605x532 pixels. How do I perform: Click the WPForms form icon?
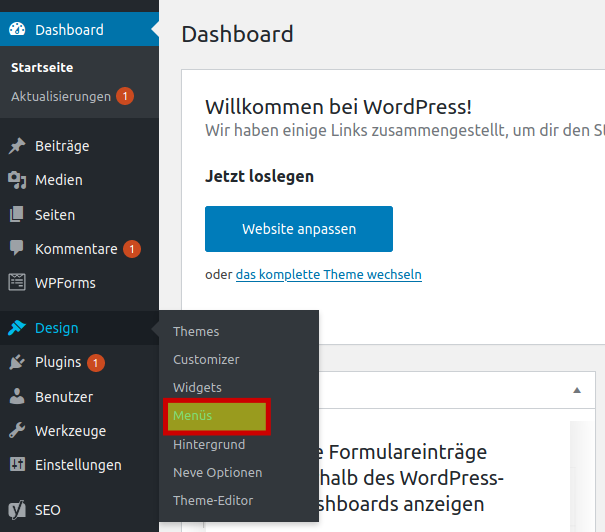pos(17,282)
